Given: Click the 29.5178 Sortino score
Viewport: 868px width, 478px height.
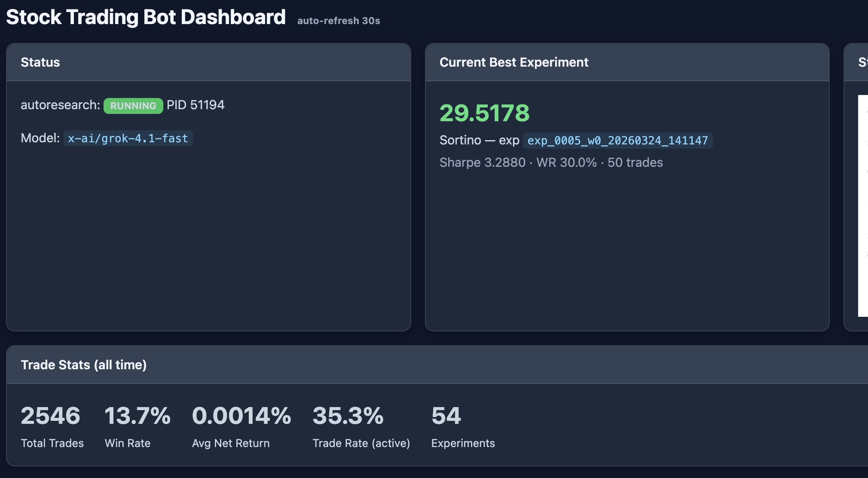Looking at the screenshot, I should point(484,113).
